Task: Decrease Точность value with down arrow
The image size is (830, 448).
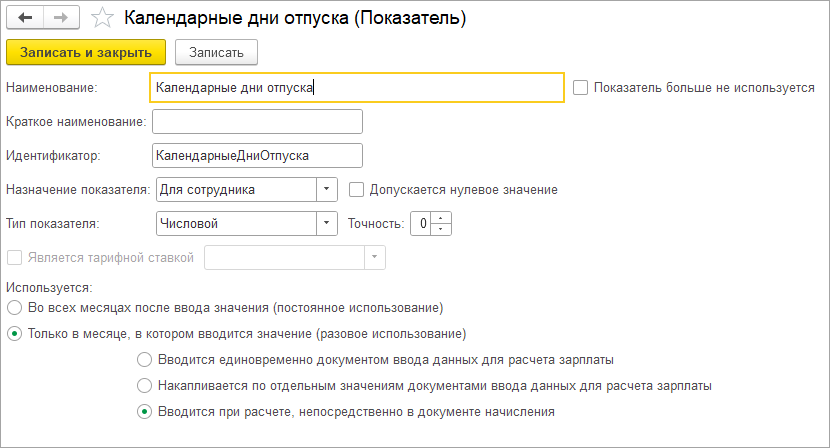Action: pyautogui.click(x=441, y=229)
